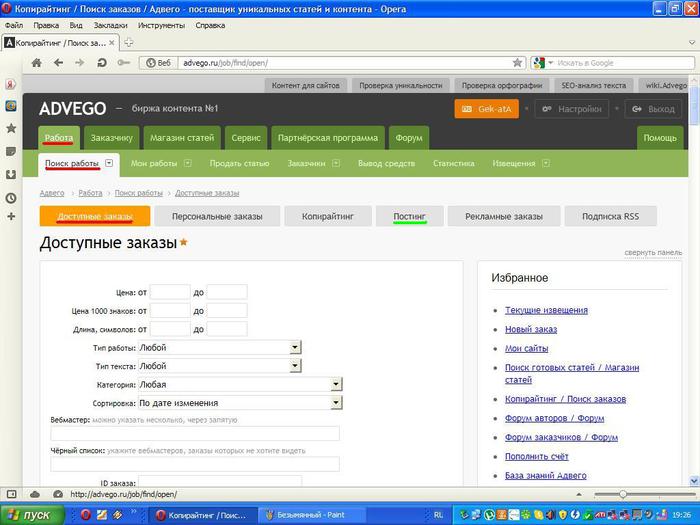Click the page vertical scrollbar down arrow
This screenshot has height=525, width=700.
(694, 481)
